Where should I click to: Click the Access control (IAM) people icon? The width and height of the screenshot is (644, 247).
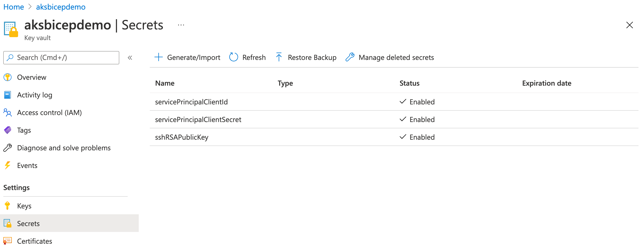8,113
